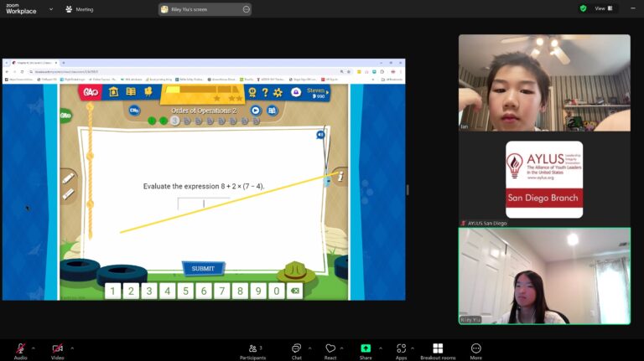Click the yellow puzzle-piece icon in game toolbar

click(148, 91)
